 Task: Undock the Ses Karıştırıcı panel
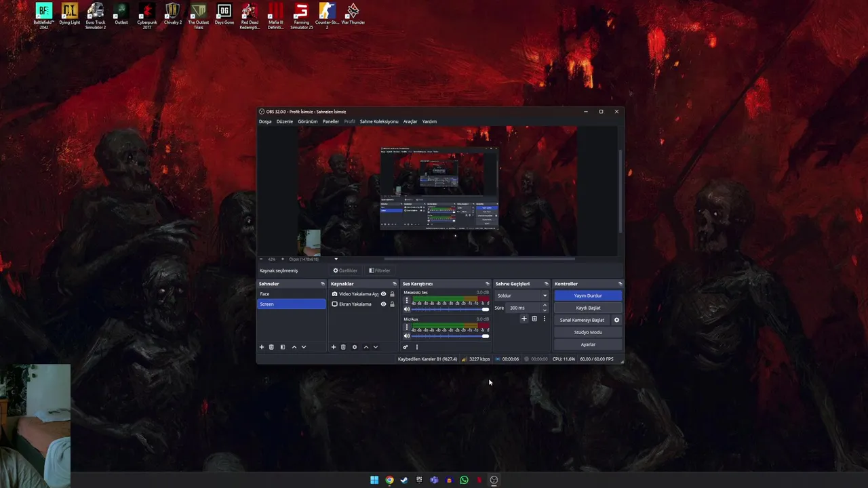(x=487, y=284)
